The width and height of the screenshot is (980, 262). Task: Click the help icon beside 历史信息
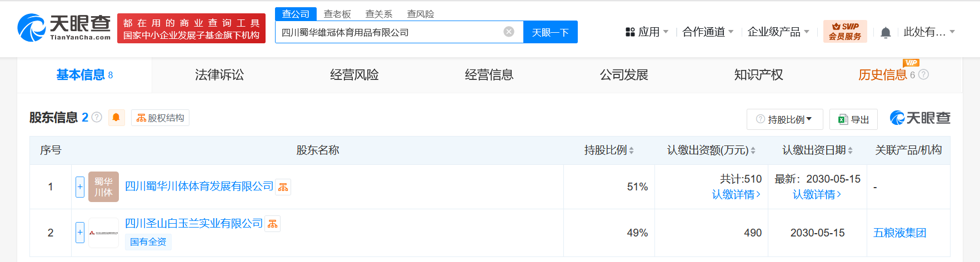click(x=923, y=74)
